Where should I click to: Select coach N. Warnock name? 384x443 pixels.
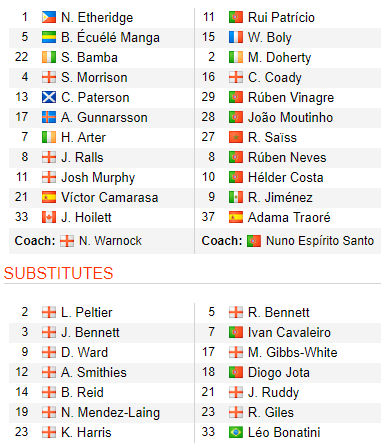point(110,241)
